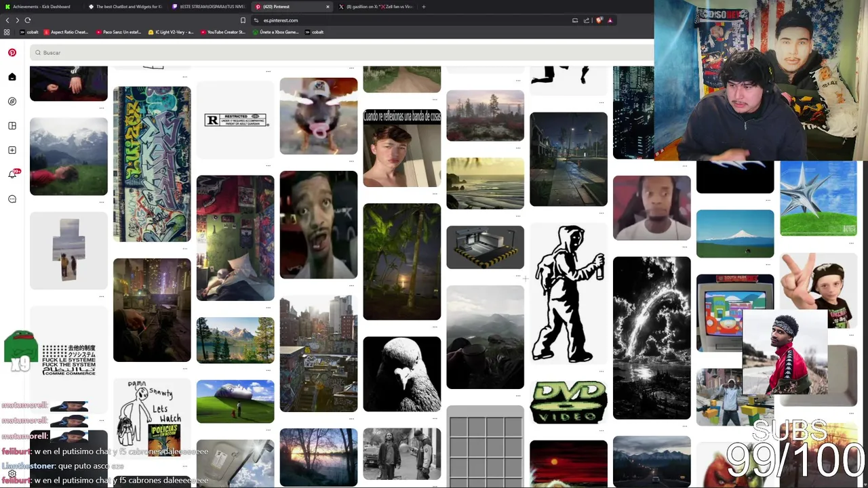Open the Paco Sanz: Un estaf bookmark

click(x=119, y=32)
